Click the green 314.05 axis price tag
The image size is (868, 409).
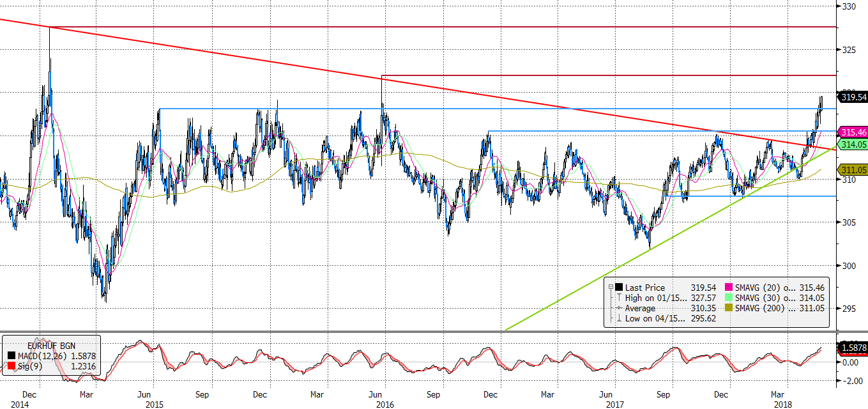click(x=853, y=145)
